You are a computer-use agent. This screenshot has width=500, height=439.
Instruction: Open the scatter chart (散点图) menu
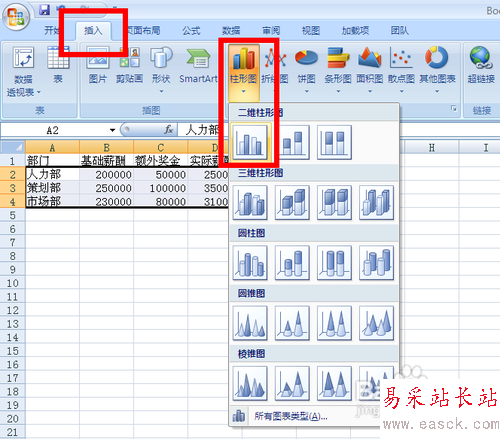pyautogui.click(x=401, y=70)
